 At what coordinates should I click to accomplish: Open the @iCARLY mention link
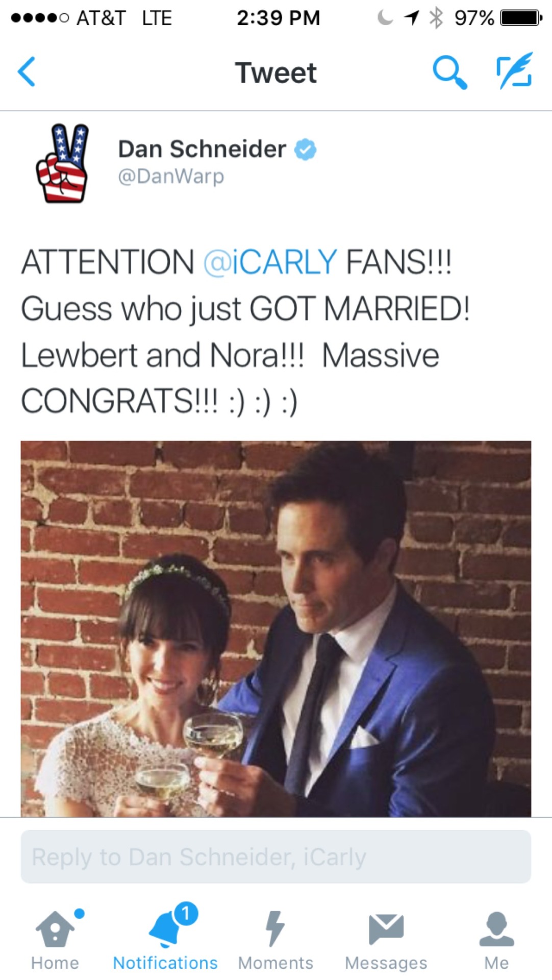point(270,262)
